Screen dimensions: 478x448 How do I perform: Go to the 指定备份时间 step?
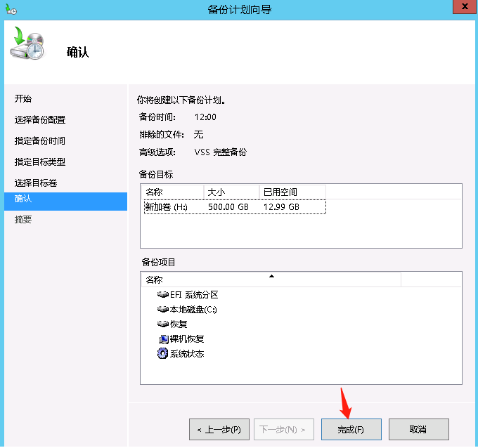click(x=39, y=140)
